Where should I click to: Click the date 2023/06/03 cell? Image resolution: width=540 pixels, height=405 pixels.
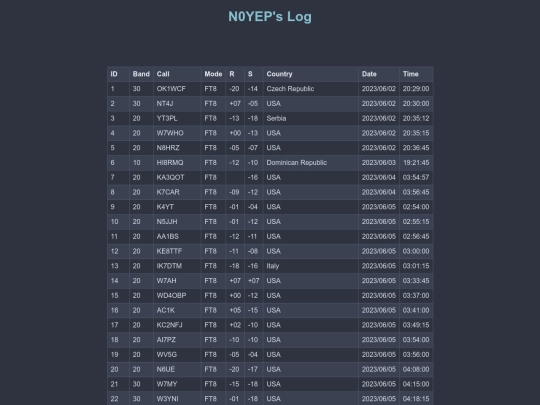[379, 163]
